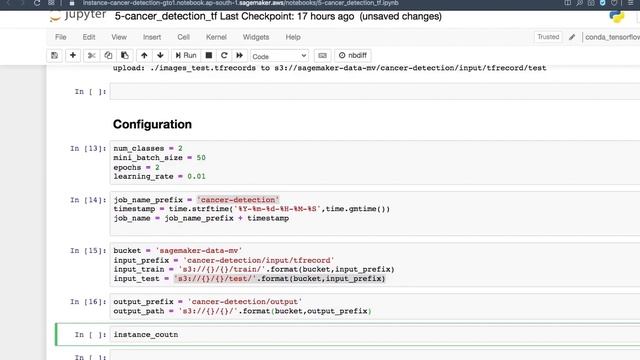Run the selected cell
640x360 pixels.
[x=186, y=56]
